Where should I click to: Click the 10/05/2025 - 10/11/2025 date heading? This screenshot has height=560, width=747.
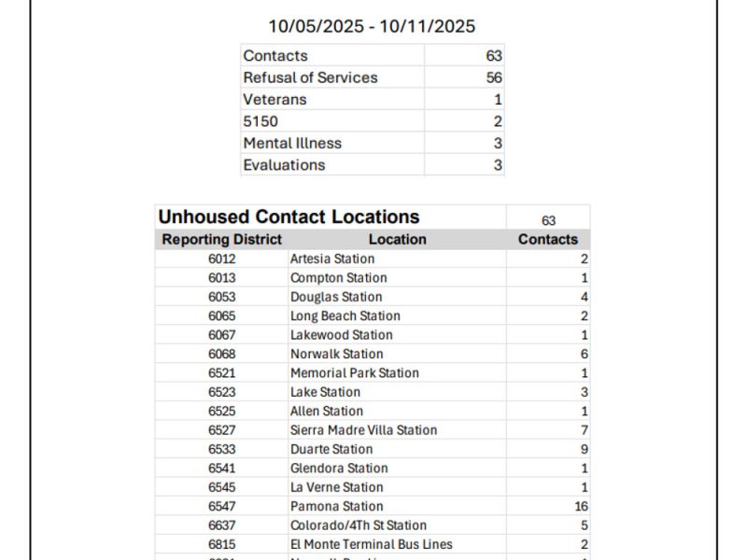[x=372, y=27]
